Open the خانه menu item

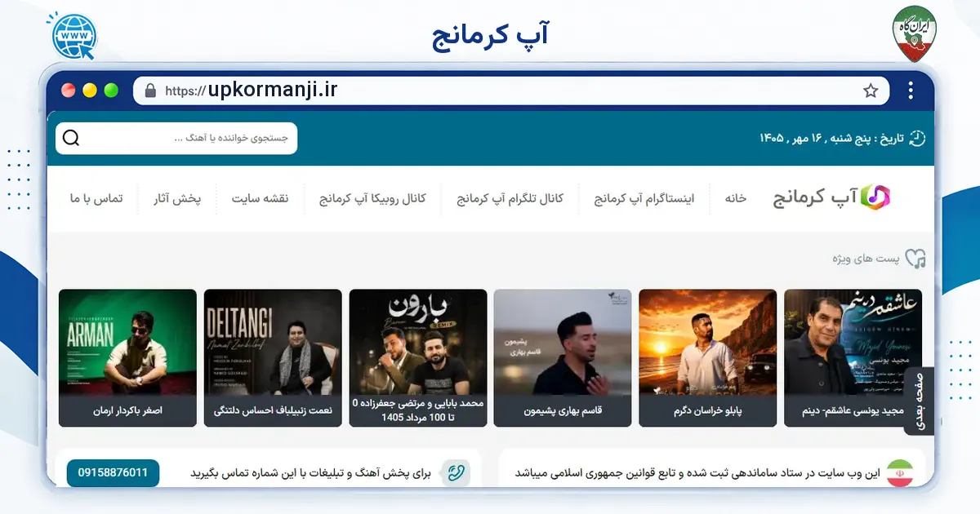[x=736, y=198]
